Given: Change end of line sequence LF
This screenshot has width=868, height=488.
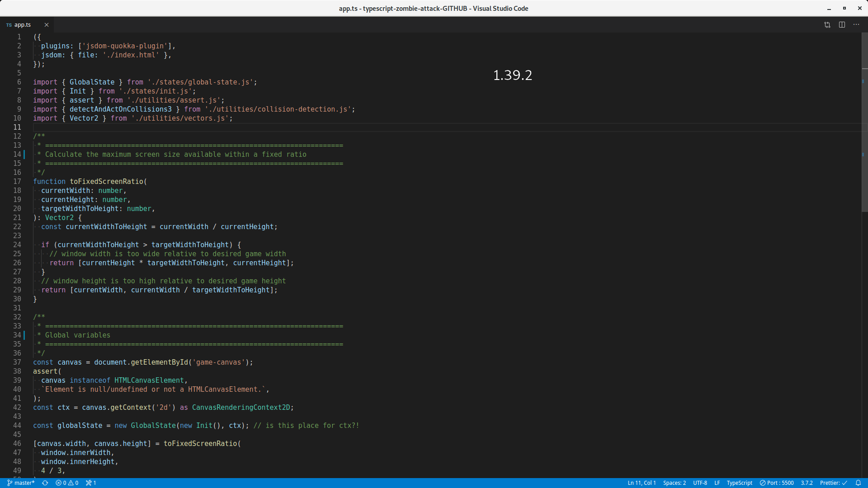Looking at the screenshot, I should coord(717,483).
